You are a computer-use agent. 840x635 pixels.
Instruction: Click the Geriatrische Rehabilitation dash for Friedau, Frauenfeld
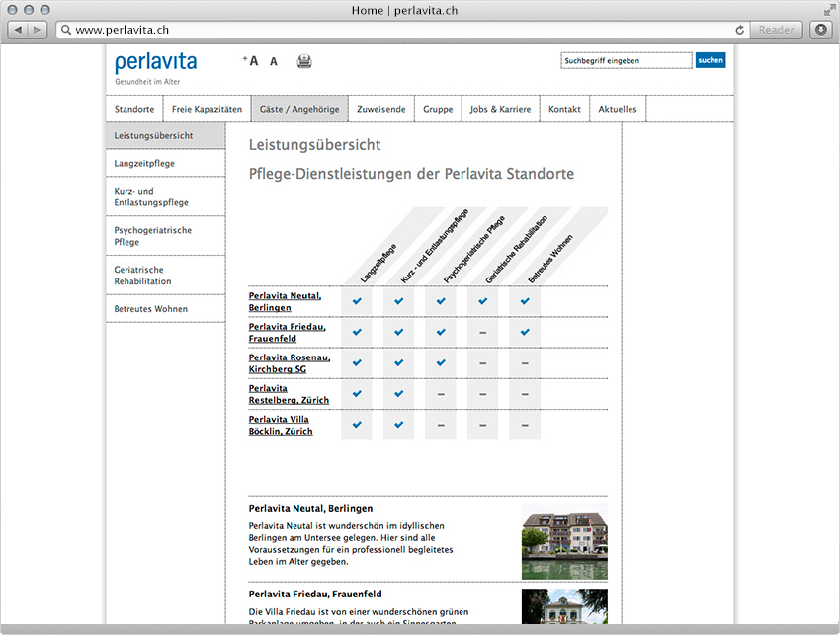click(x=482, y=333)
